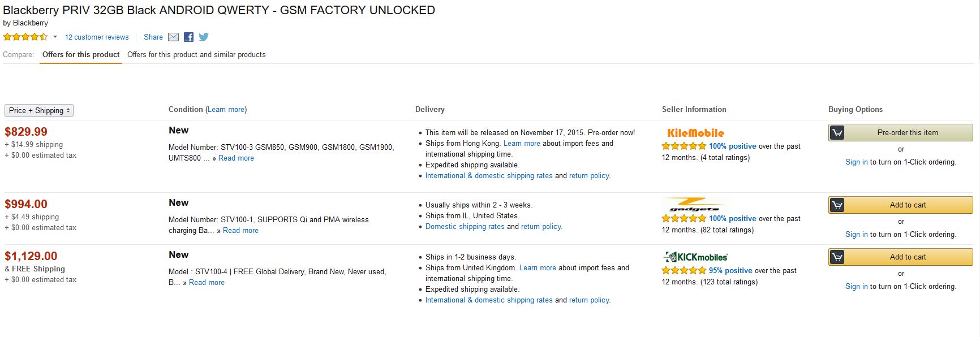
Task: Share on Twitter bird icon
Action: (204, 37)
